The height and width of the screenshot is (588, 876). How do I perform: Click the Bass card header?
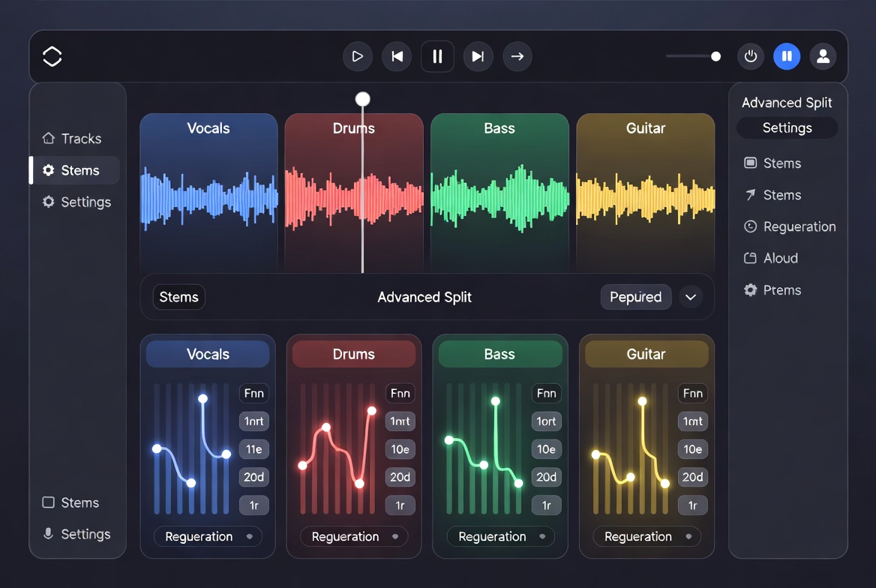tap(499, 354)
